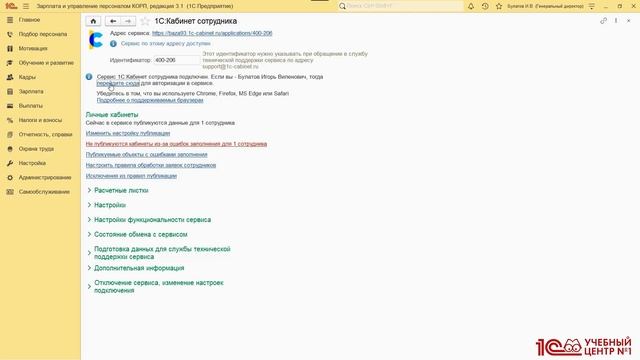Add the page to favorites with the star icon

tap(144, 21)
